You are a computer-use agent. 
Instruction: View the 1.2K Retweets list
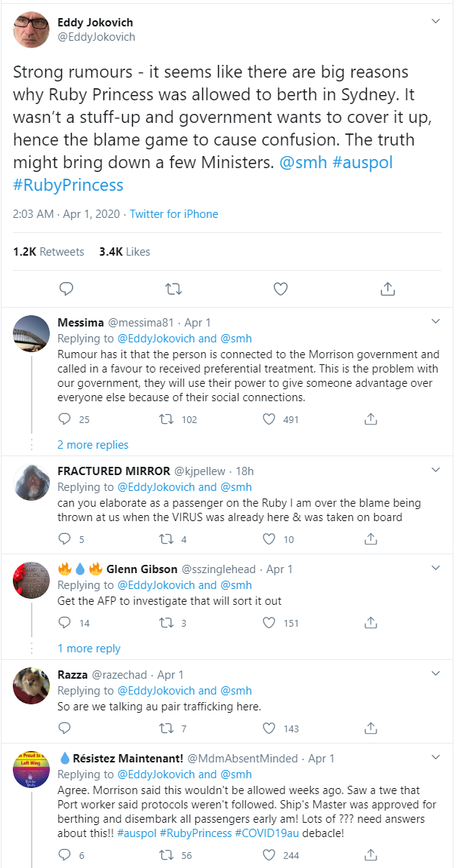pos(48,251)
